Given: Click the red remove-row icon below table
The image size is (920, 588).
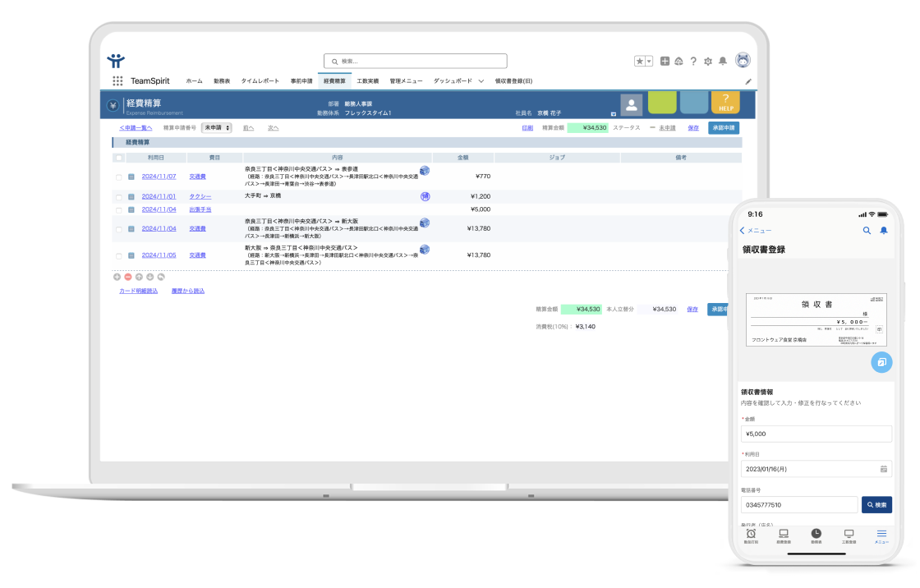Looking at the screenshot, I should [128, 277].
